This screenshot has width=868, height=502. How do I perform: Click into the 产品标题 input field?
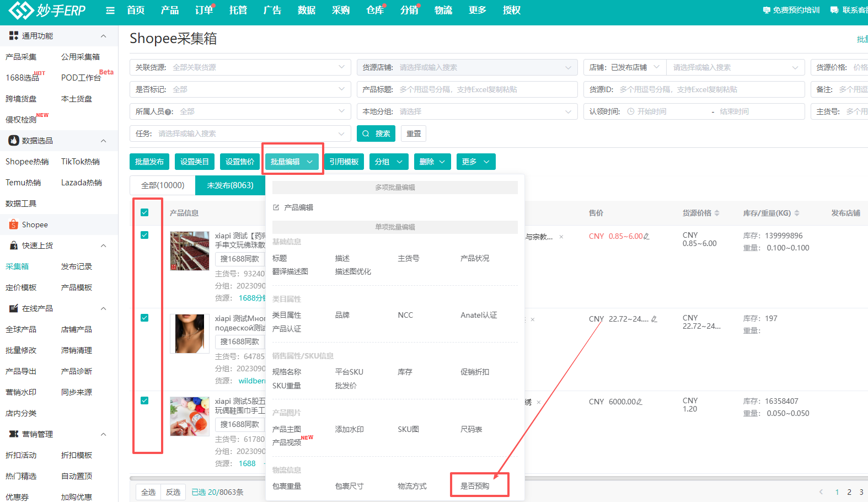pos(467,89)
